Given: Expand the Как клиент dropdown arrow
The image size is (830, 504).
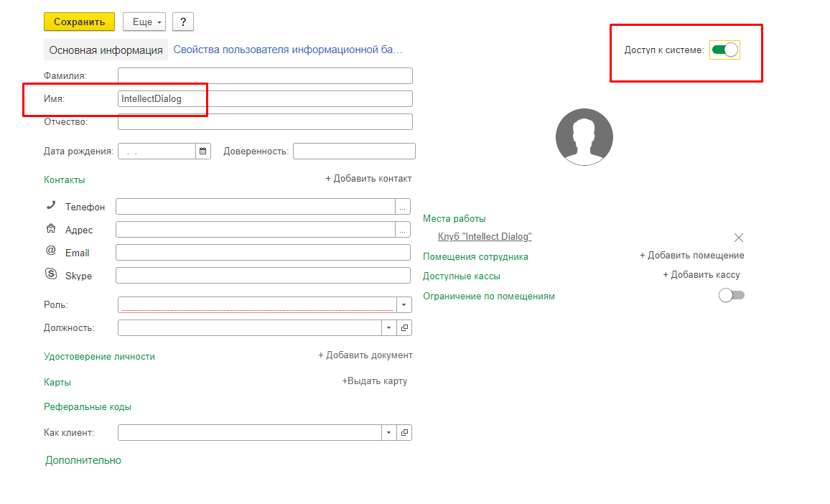Looking at the screenshot, I should [x=388, y=432].
